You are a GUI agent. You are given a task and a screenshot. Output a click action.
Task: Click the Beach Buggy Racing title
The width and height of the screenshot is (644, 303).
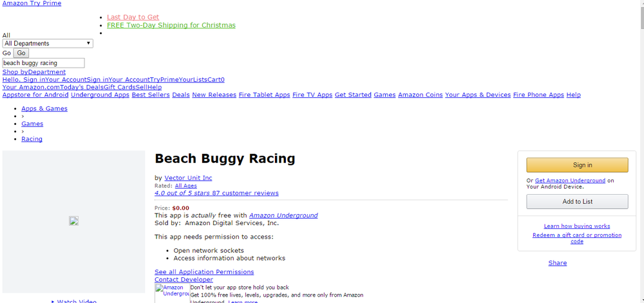pyautogui.click(x=225, y=158)
